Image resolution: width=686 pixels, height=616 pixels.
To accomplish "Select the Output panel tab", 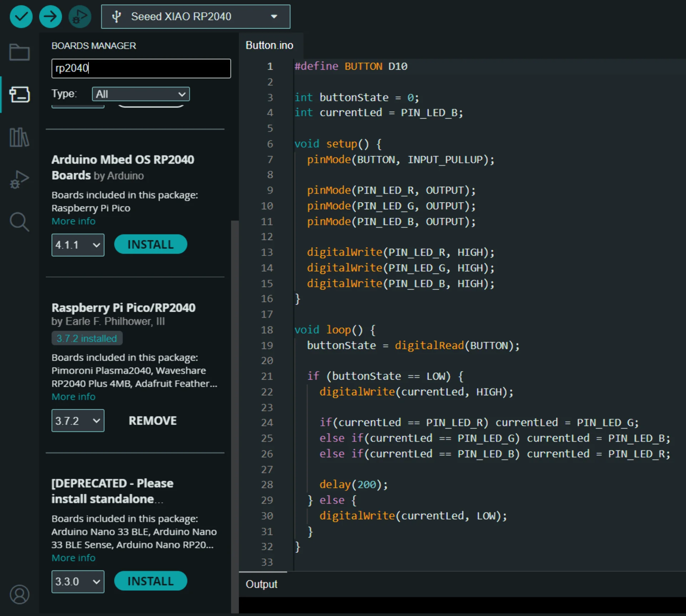I will (x=261, y=584).
